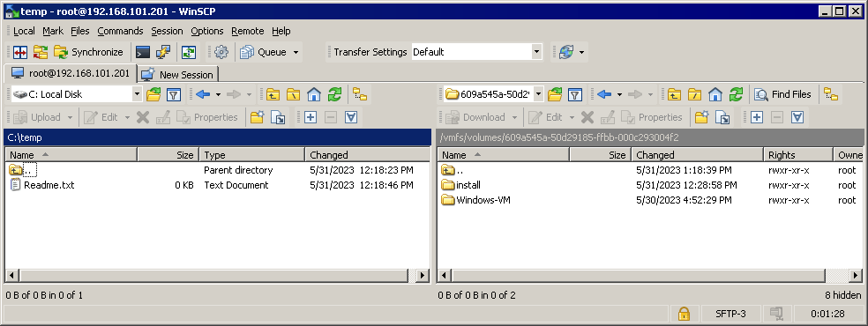Viewport: 868px width, 326px height.
Task: Click the Queue button
Action: (264, 52)
